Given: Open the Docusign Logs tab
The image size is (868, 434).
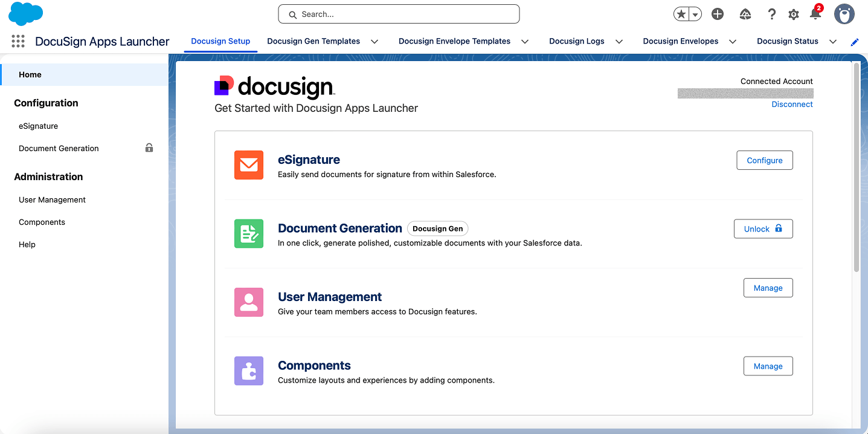Looking at the screenshot, I should pyautogui.click(x=577, y=41).
